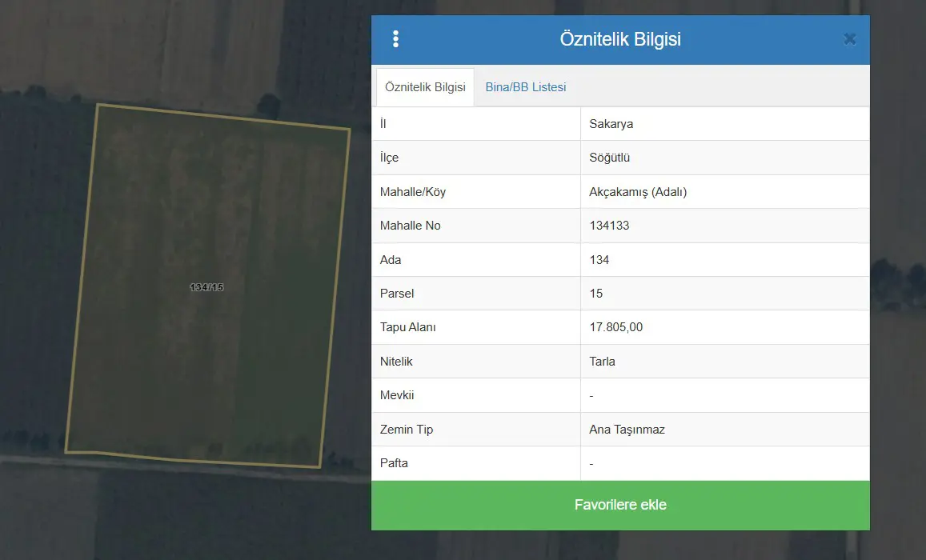The image size is (926, 560).
Task: Open the three-dot options menu
Action: [395, 39]
